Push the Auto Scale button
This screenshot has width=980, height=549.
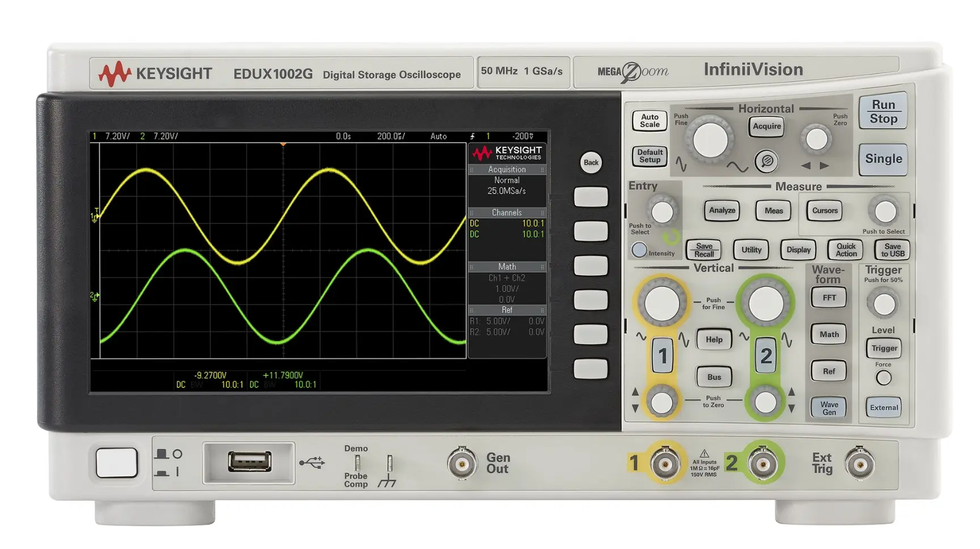click(x=649, y=121)
